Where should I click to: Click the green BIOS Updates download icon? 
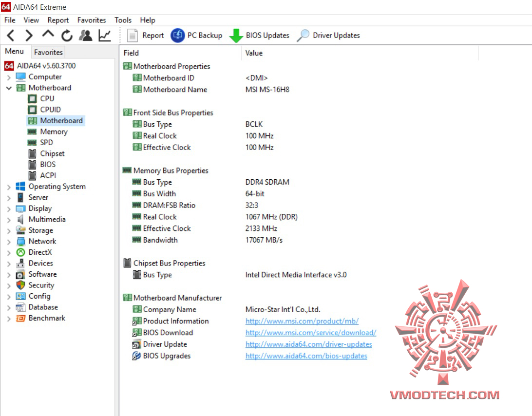coord(239,35)
